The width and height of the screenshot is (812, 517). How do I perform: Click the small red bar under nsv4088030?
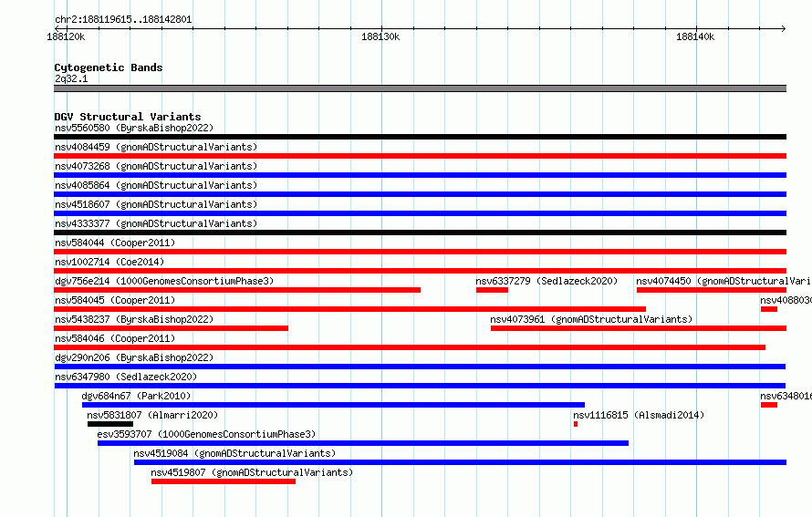click(x=769, y=309)
